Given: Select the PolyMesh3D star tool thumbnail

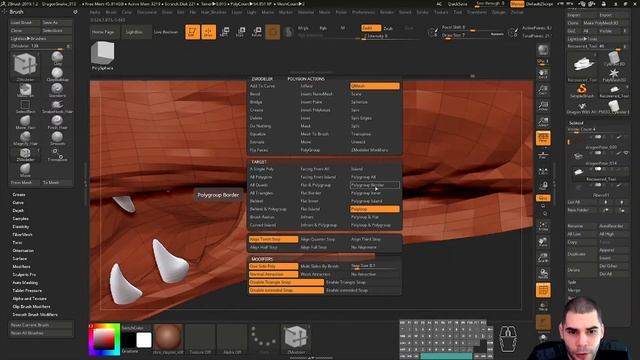Looking at the screenshot, I should pyautogui.click(x=613, y=74).
